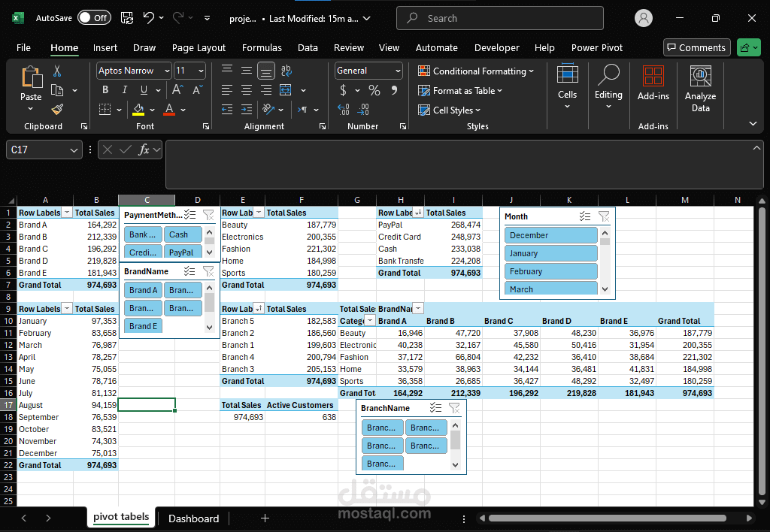The width and height of the screenshot is (770, 532).
Task: Switch to the Insert ribbon tab
Action: click(105, 47)
